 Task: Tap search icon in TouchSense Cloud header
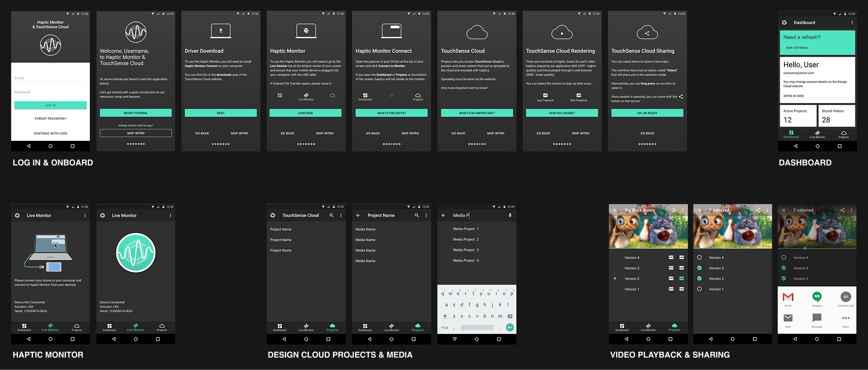coord(331,215)
